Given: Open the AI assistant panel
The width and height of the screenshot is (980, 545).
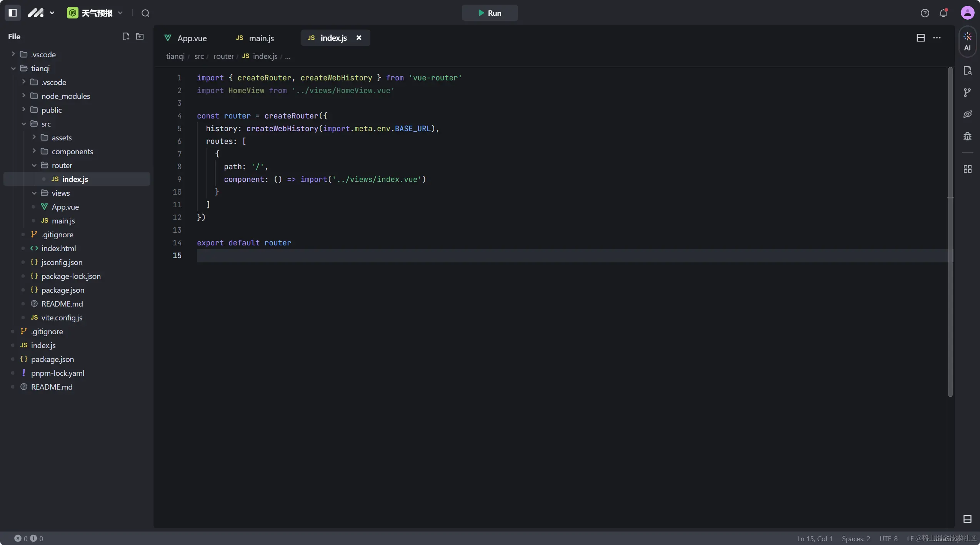Looking at the screenshot, I should pyautogui.click(x=967, y=42).
